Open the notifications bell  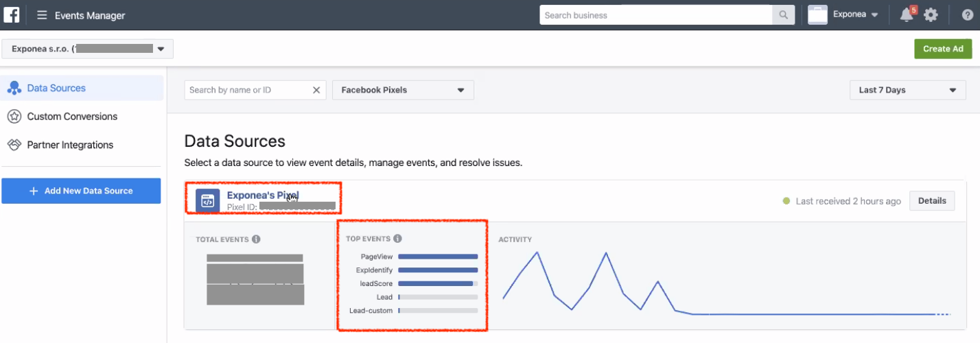907,15
